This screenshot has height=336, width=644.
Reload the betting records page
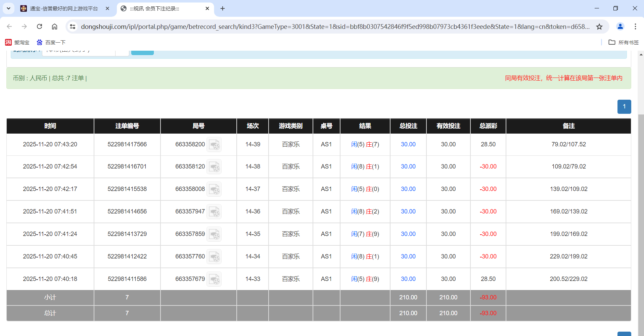[39, 27]
